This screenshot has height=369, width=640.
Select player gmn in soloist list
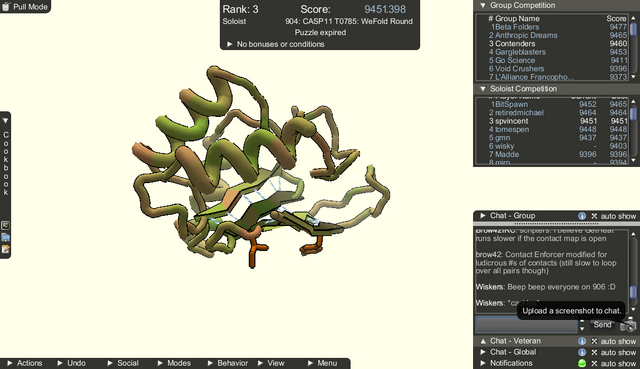[x=558, y=138]
